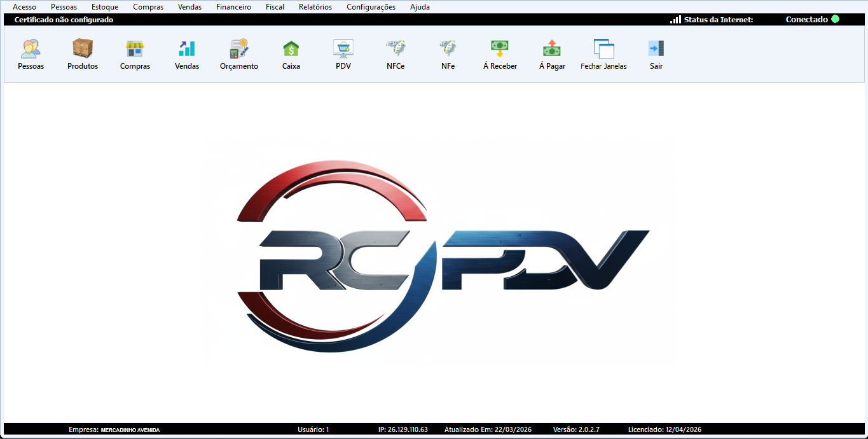Open the Estoque menu
Viewport: 868px width, 439px height.
click(x=105, y=7)
